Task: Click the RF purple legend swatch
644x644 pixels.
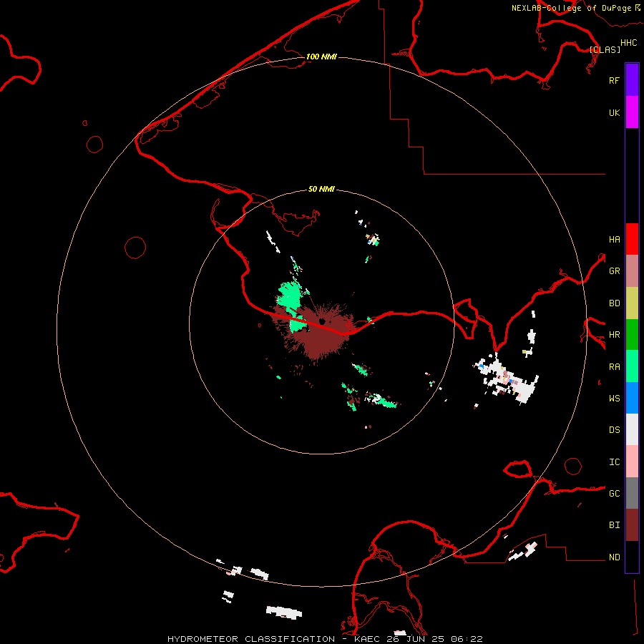Action: tap(632, 80)
